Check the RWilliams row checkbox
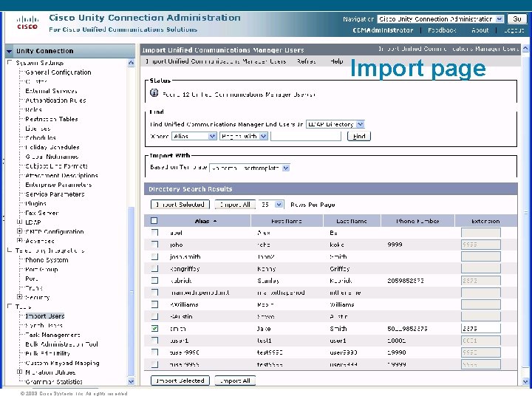The height and width of the screenshot is (399, 532). [154, 304]
